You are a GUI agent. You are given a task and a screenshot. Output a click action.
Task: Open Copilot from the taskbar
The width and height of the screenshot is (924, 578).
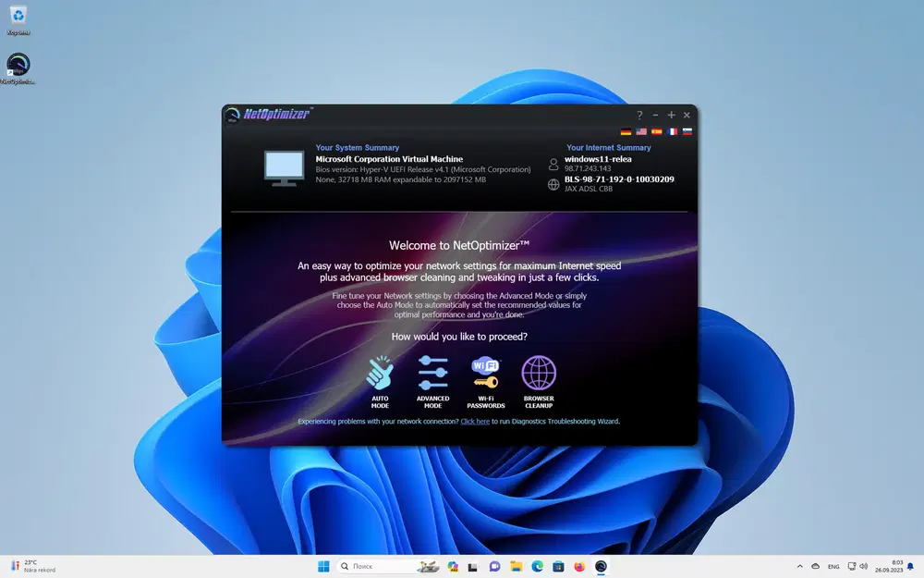coord(453,566)
